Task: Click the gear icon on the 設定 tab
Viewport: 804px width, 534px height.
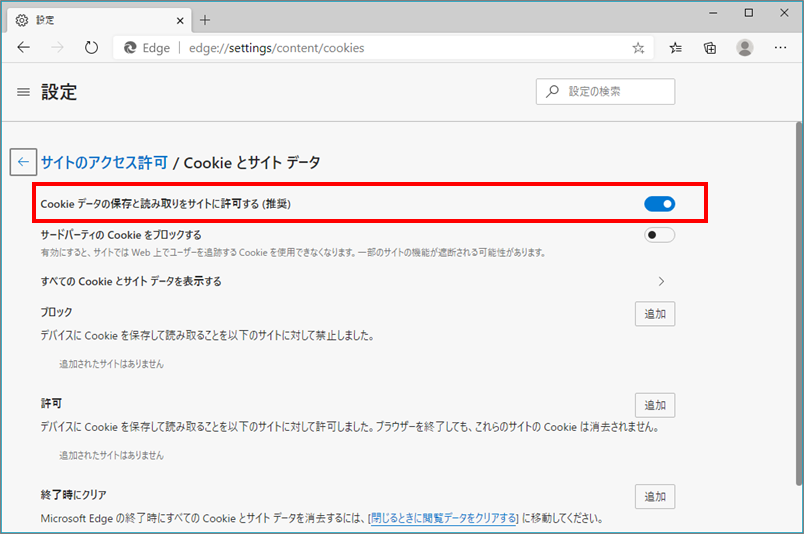Action: click(x=22, y=20)
